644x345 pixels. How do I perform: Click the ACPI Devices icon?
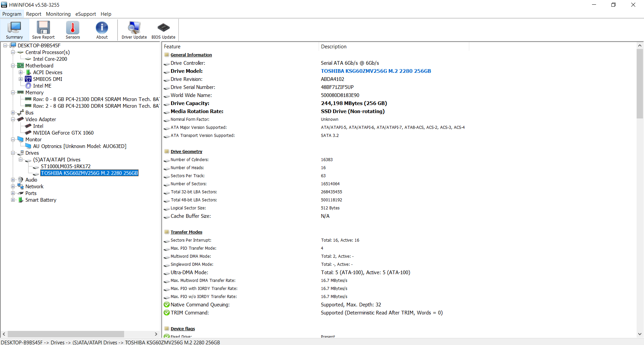click(x=28, y=72)
